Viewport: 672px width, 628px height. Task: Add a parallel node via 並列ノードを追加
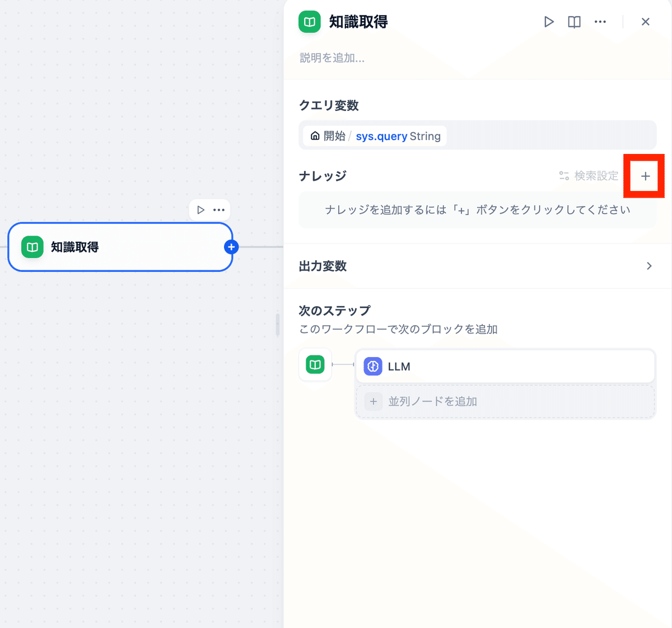pos(505,401)
